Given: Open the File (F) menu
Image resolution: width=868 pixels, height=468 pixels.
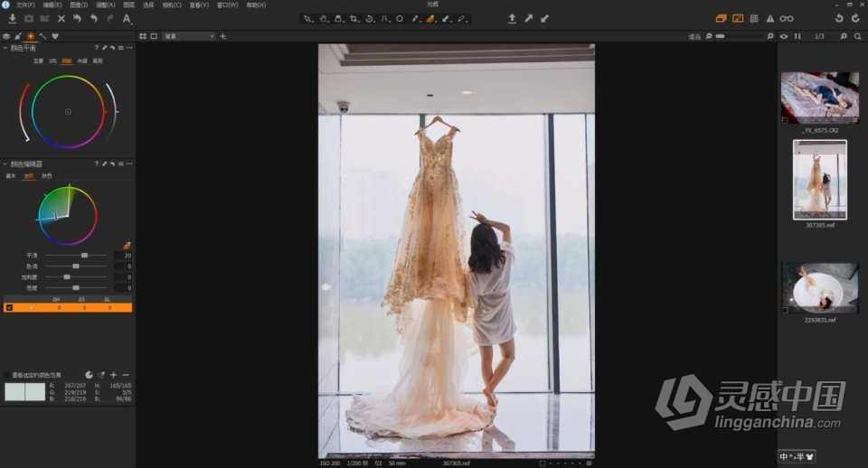Looking at the screenshot, I should (x=25, y=5).
